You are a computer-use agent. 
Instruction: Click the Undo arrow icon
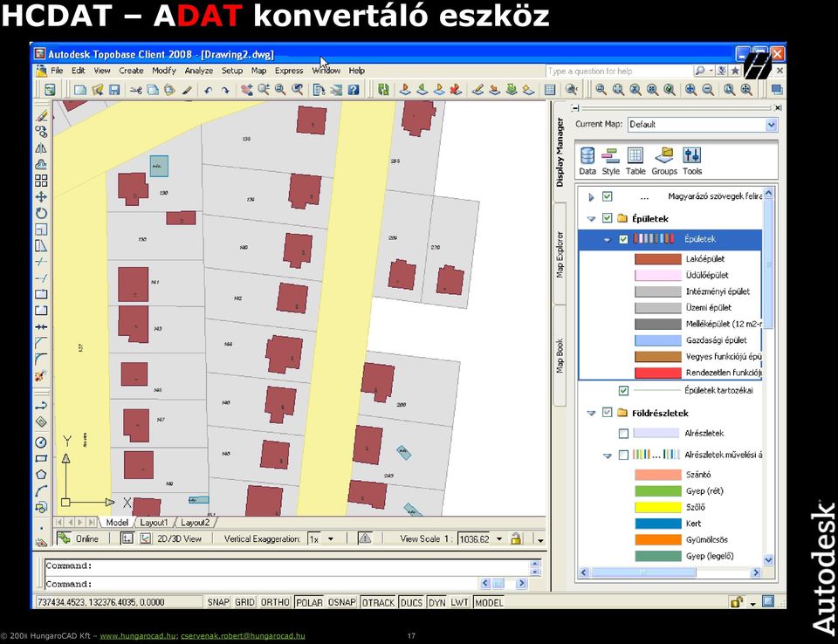click(208, 90)
